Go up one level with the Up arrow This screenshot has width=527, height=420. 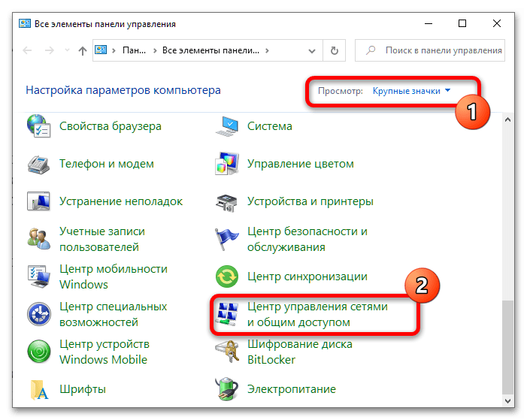pos(83,51)
